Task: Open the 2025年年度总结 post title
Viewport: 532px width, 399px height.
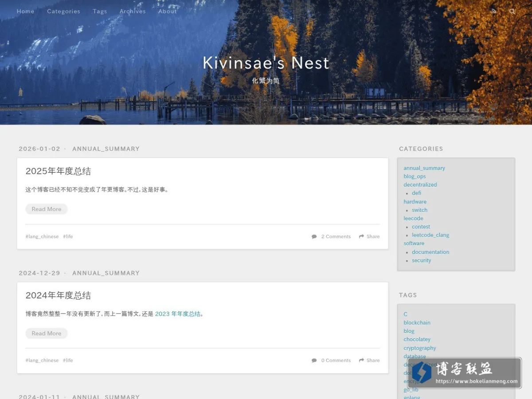Action: pos(58,171)
